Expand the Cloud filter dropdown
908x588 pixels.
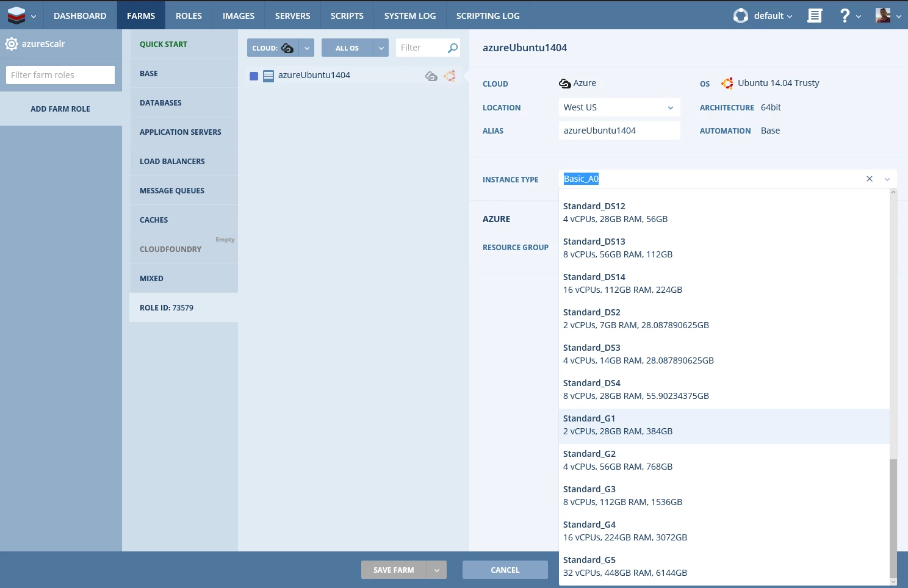[x=307, y=48]
